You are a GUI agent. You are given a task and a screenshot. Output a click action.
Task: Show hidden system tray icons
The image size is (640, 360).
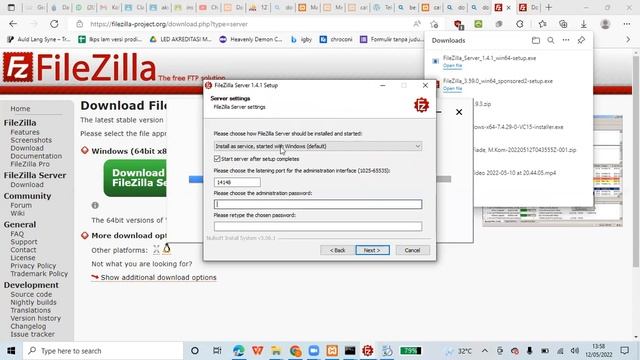pyautogui.click(x=484, y=351)
